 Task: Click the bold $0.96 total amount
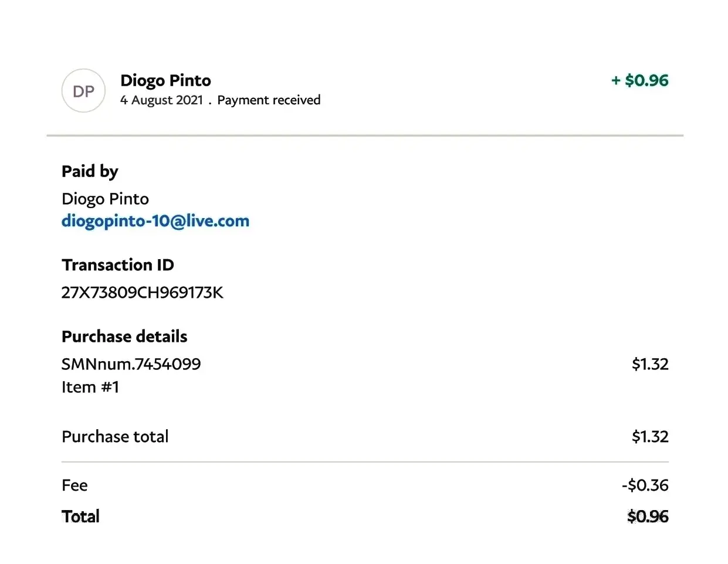click(x=648, y=517)
